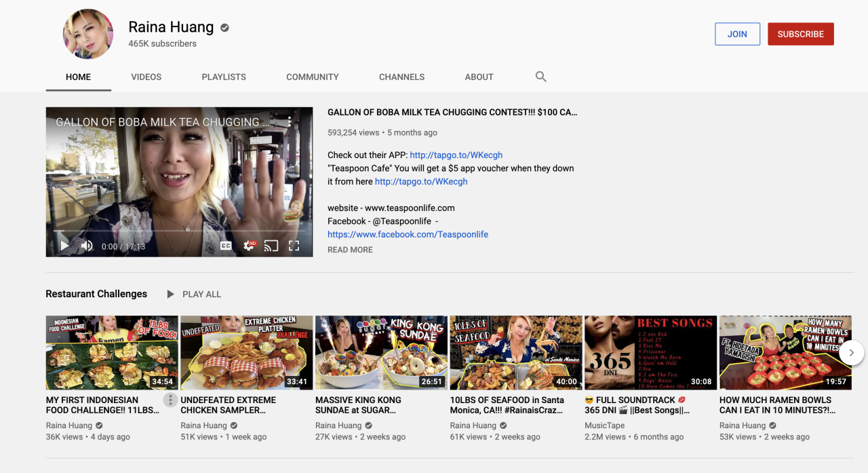The width and height of the screenshot is (868, 473).
Task: Play the featured video with play button
Action: tap(64, 246)
